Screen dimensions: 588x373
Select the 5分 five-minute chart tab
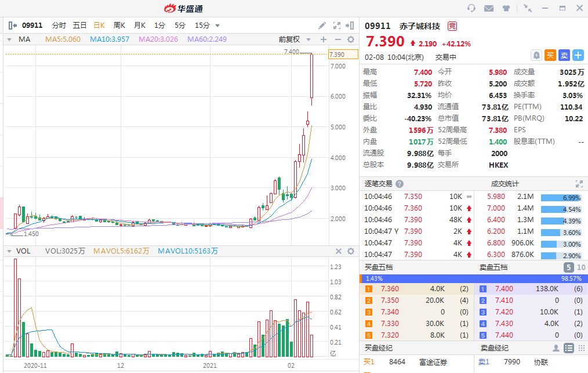[x=180, y=26]
